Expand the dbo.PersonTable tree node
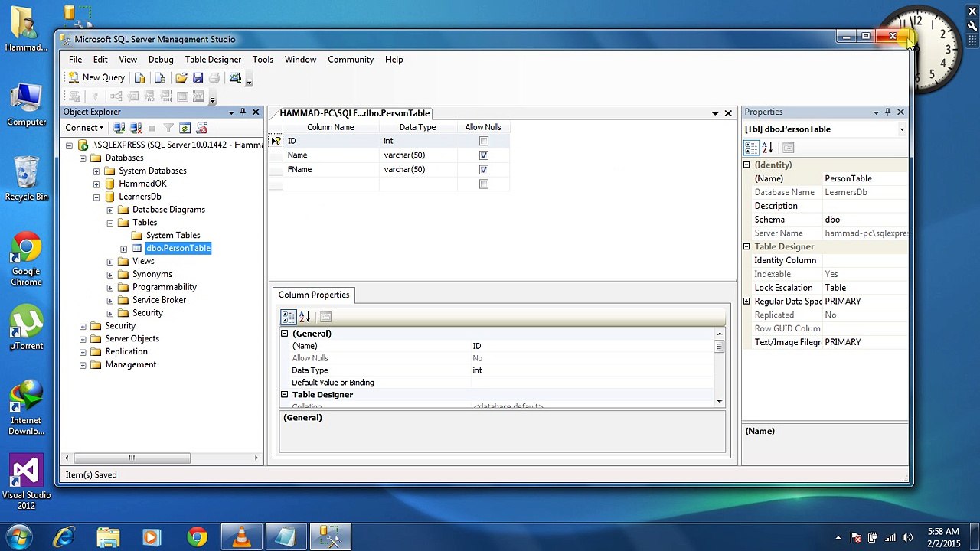 point(124,249)
